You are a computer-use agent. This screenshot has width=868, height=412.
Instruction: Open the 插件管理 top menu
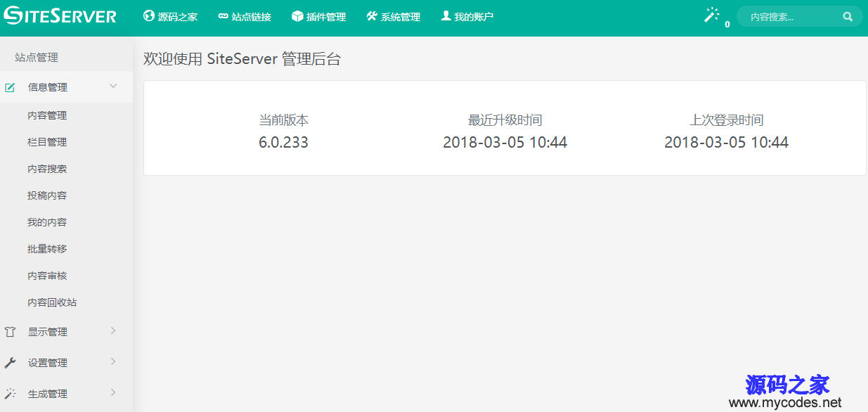click(319, 16)
